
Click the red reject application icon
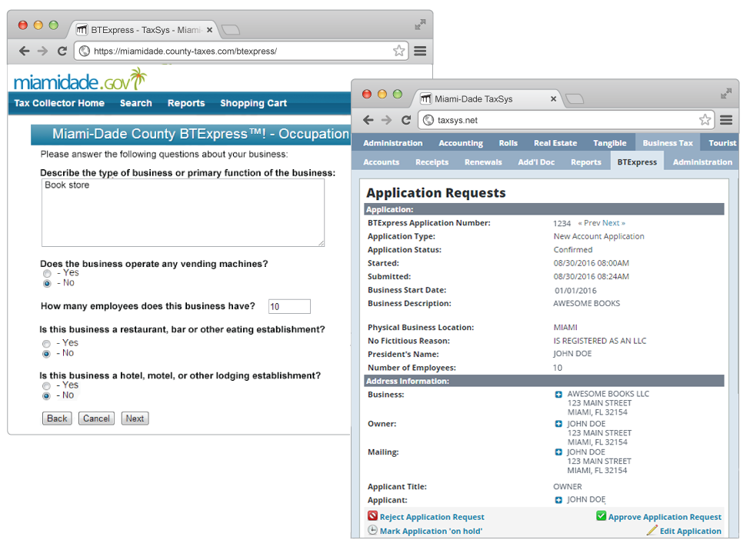tap(372, 515)
